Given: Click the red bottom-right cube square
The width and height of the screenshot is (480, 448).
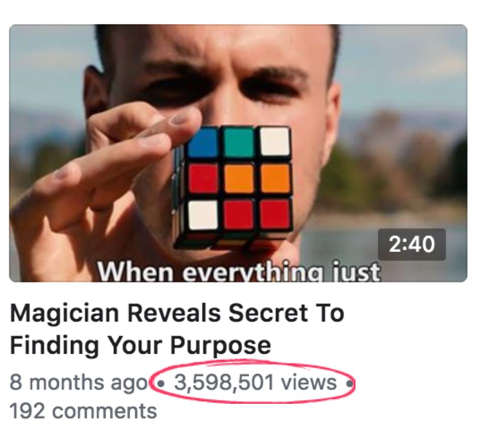Looking at the screenshot, I should 275,214.
